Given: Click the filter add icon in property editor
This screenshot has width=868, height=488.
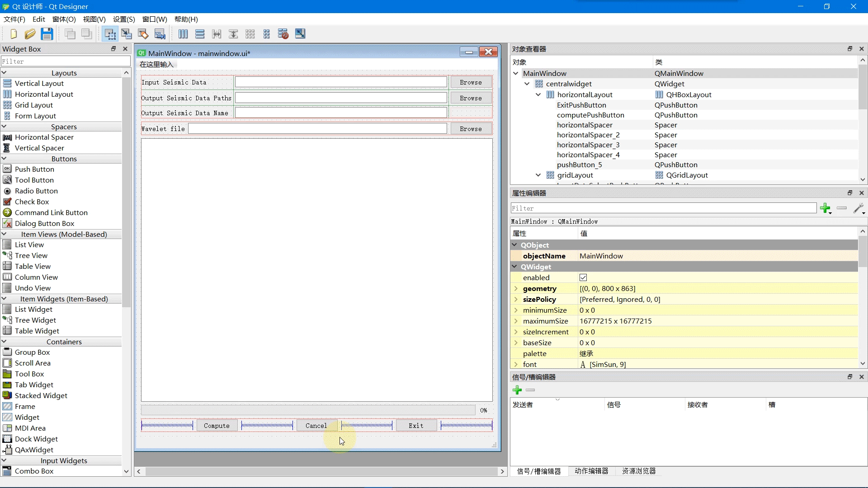Looking at the screenshot, I should tap(825, 208).
